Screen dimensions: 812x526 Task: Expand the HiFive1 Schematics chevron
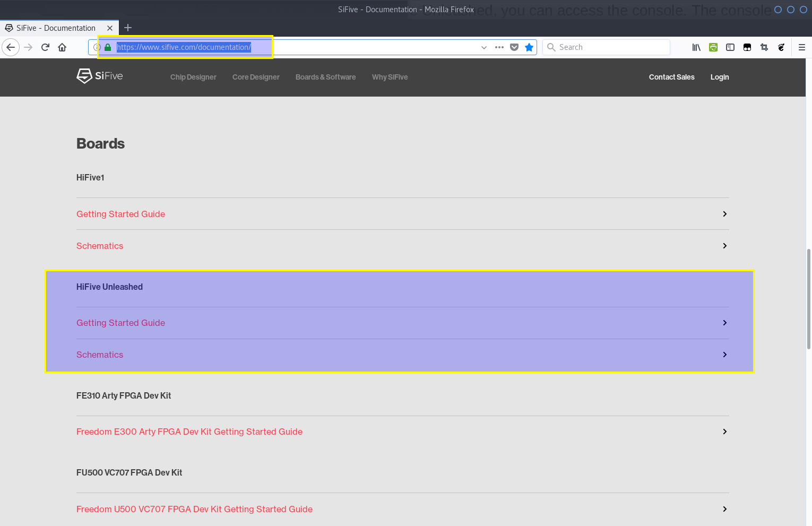pyautogui.click(x=725, y=246)
